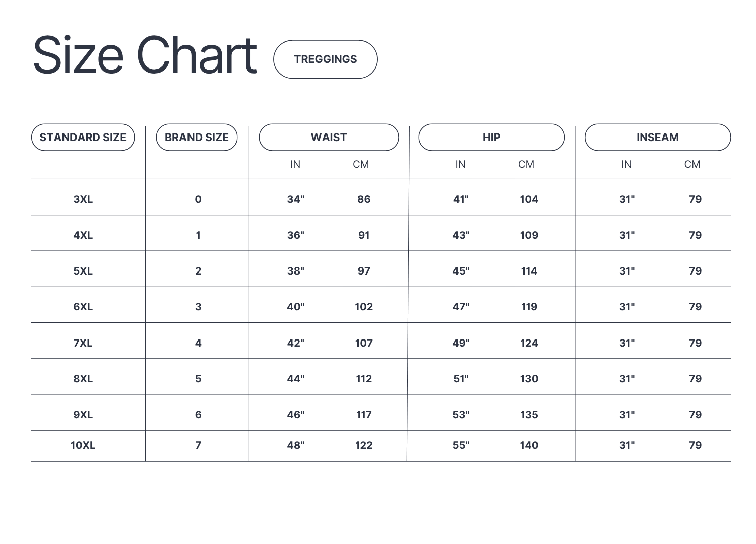Select the STANDARD SIZE column header
This screenshot has width=756, height=544.
[x=83, y=138]
